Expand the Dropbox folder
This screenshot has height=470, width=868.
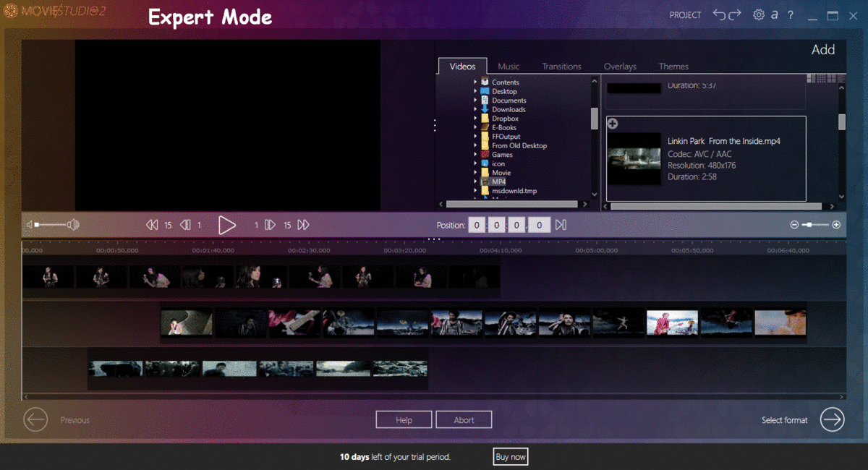475,119
